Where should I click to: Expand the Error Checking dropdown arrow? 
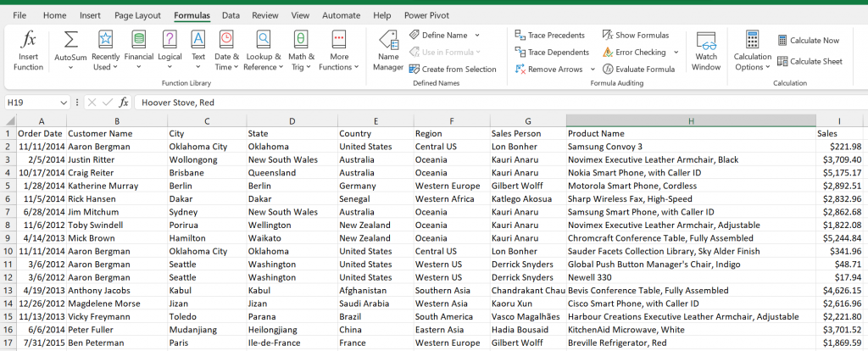(x=676, y=52)
